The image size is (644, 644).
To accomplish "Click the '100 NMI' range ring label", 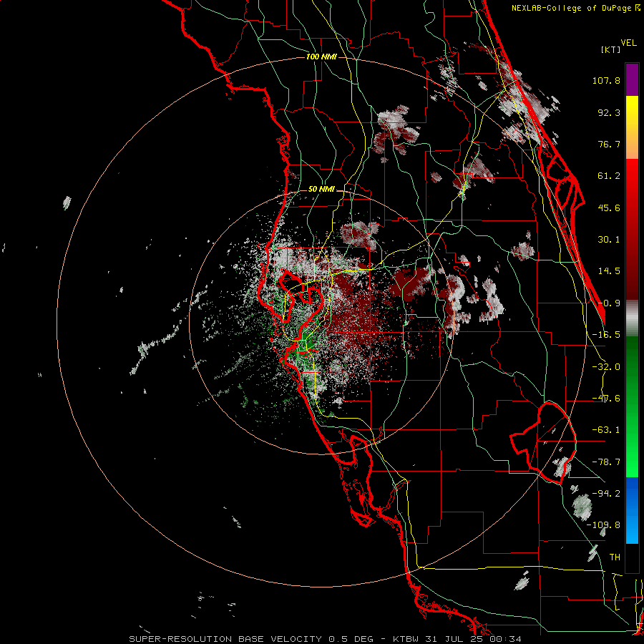I will [x=321, y=57].
